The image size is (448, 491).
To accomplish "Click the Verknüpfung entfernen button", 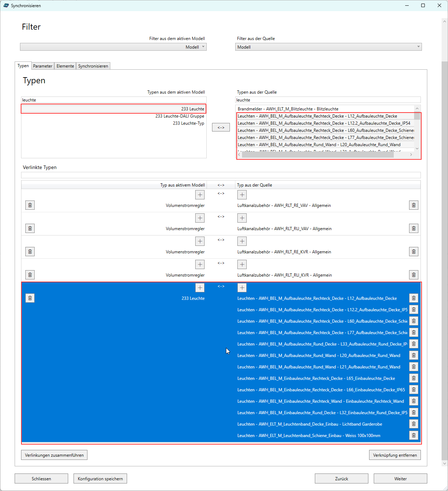I will point(395,455).
